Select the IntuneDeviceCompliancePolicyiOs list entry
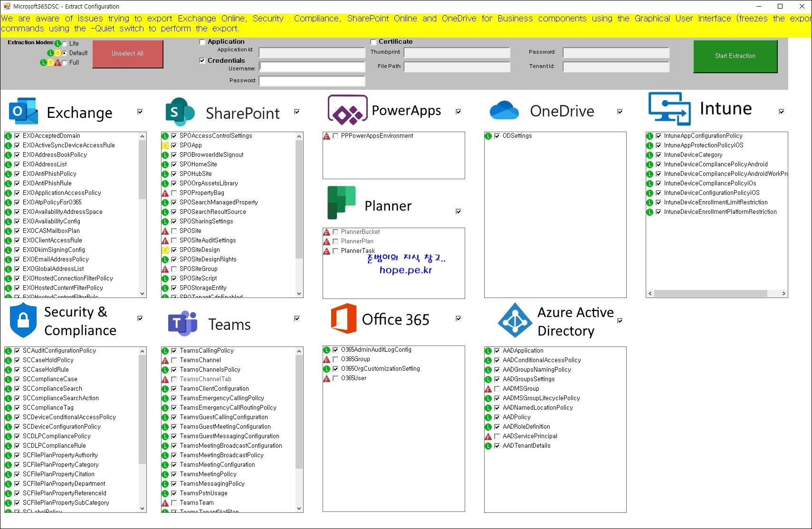 710,183
